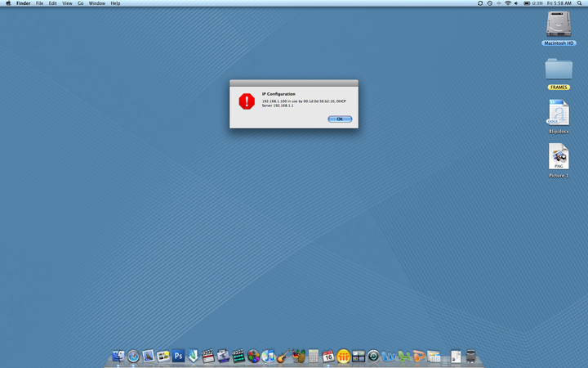Screen dimensions: 588x368
Task: Launch iTunes from the Dock
Action: [x=268, y=356]
